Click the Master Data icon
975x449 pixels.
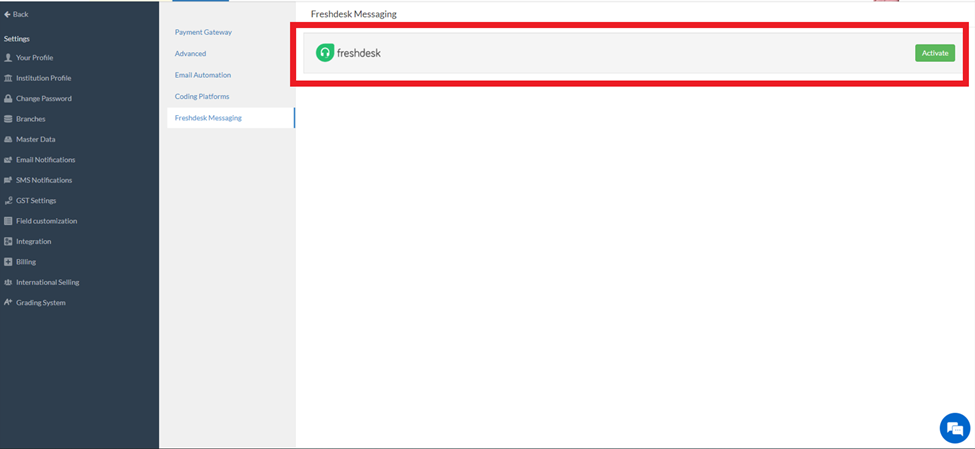[8, 139]
